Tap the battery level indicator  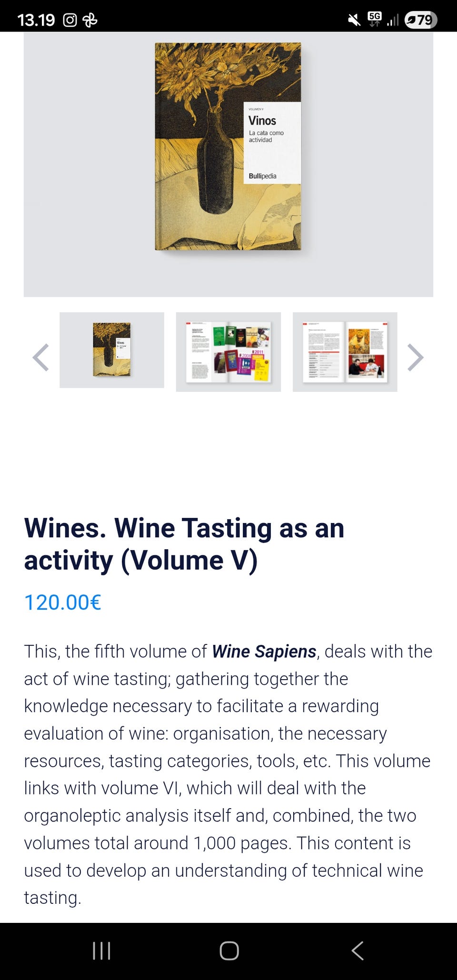click(420, 20)
